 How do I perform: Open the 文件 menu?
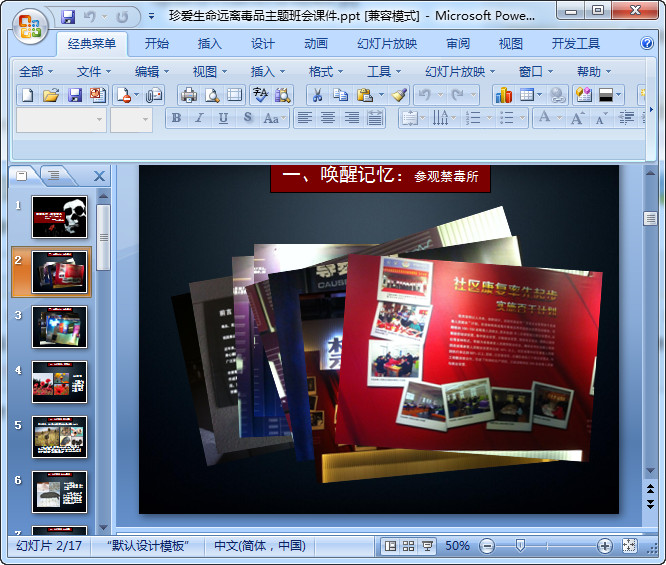click(x=93, y=71)
